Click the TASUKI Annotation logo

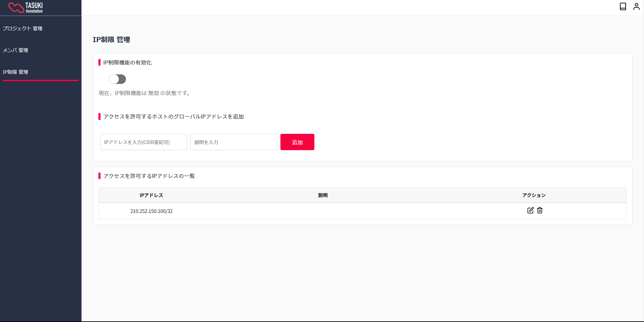(26, 7)
